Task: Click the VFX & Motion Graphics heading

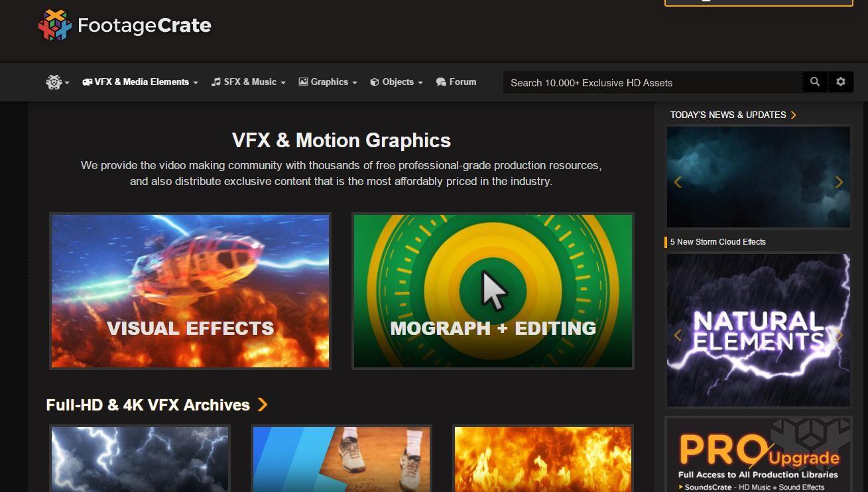Action: (341, 141)
